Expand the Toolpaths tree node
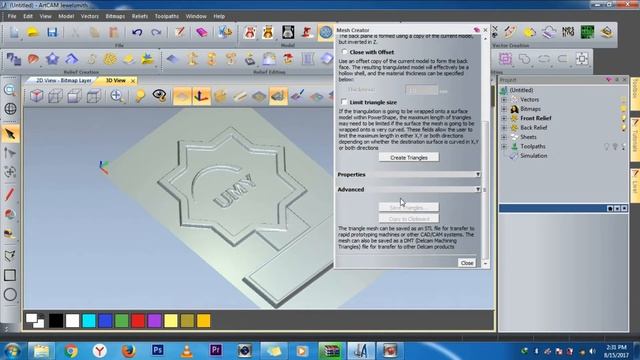 point(504,147)
